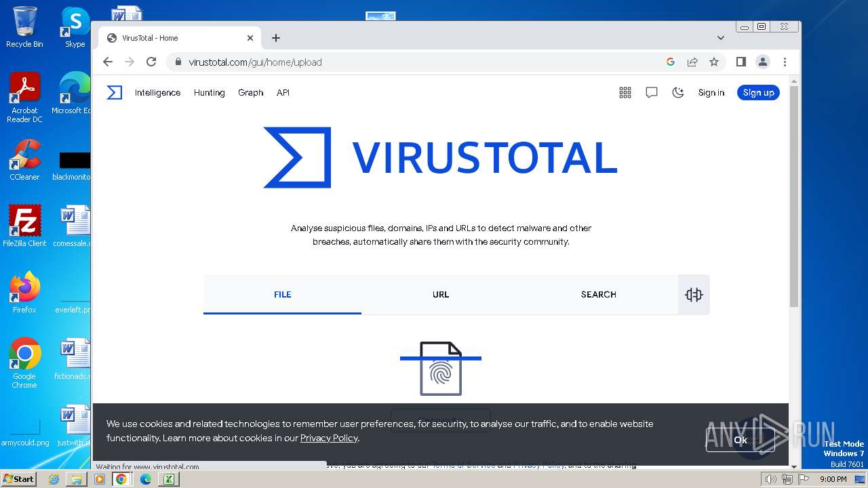Image resolution: width=868 pixels, height=488 pixels.
Task: Open the Skype desktop shortcut
Action: tap(75, 27)
